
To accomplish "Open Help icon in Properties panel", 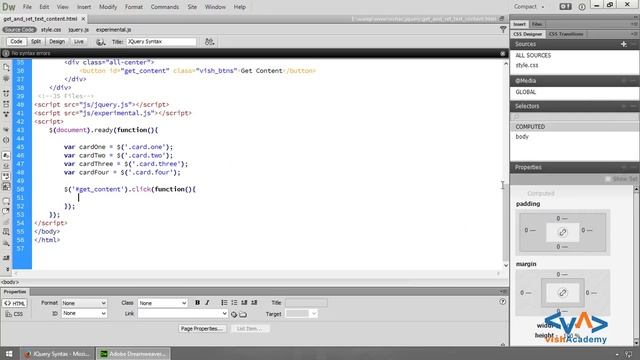I will [x=502, y=302].
